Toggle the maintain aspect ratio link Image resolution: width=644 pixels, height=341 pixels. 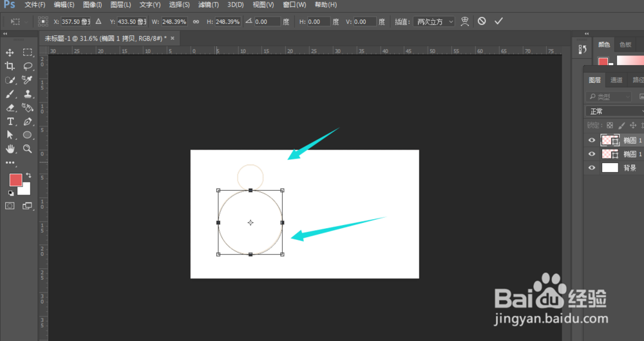[196, 21]
